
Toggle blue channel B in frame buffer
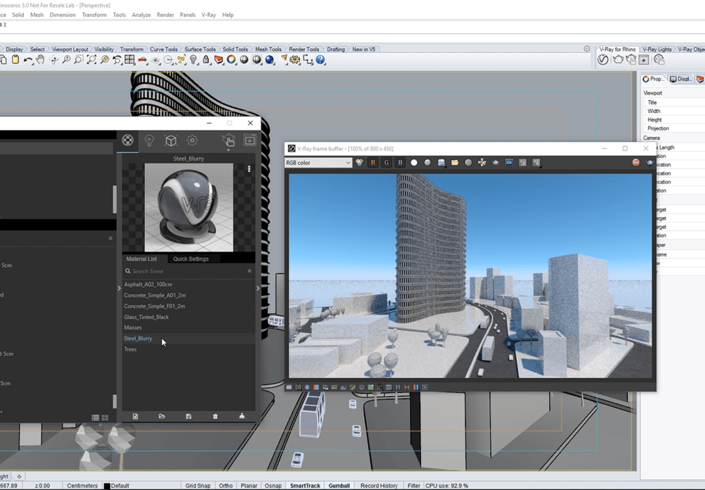click(x=400, y=163)
